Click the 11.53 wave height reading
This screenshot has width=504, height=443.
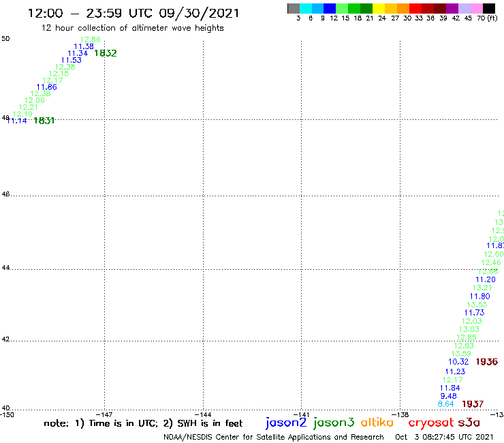click(72, 60)
